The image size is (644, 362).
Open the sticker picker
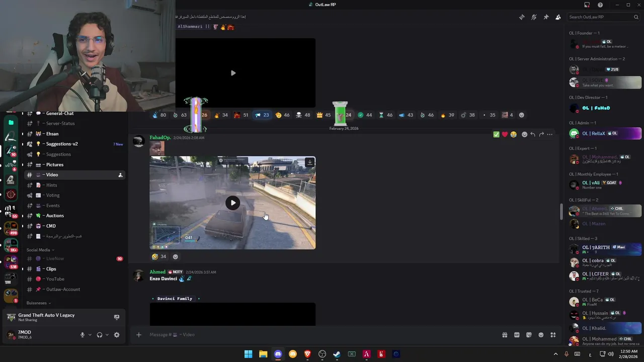coord(529,335)
